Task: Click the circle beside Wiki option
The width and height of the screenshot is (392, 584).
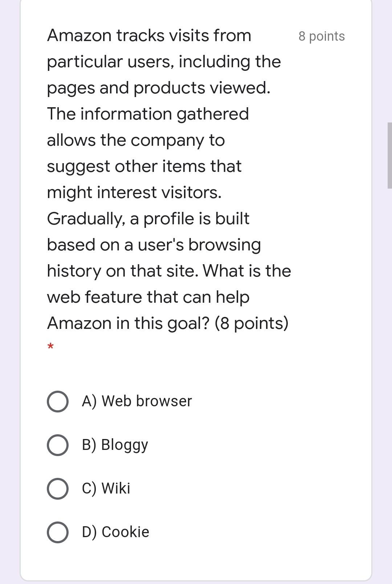Action: click(58, 488)
